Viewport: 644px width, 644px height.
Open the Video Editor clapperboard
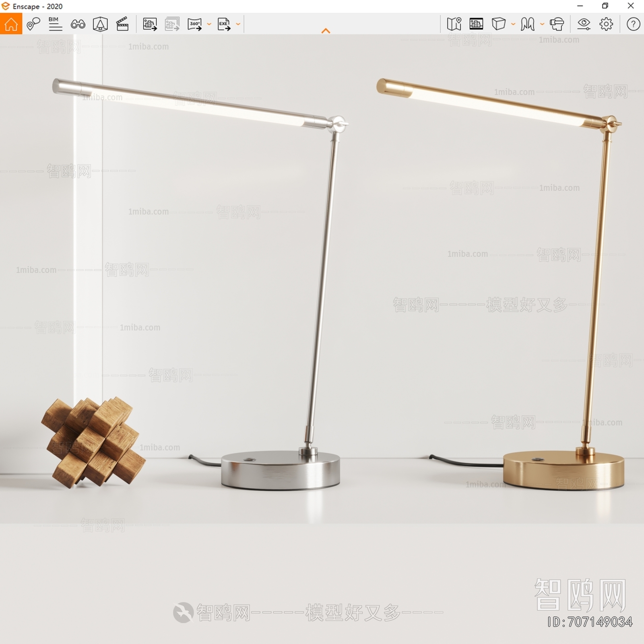[122, 24]
